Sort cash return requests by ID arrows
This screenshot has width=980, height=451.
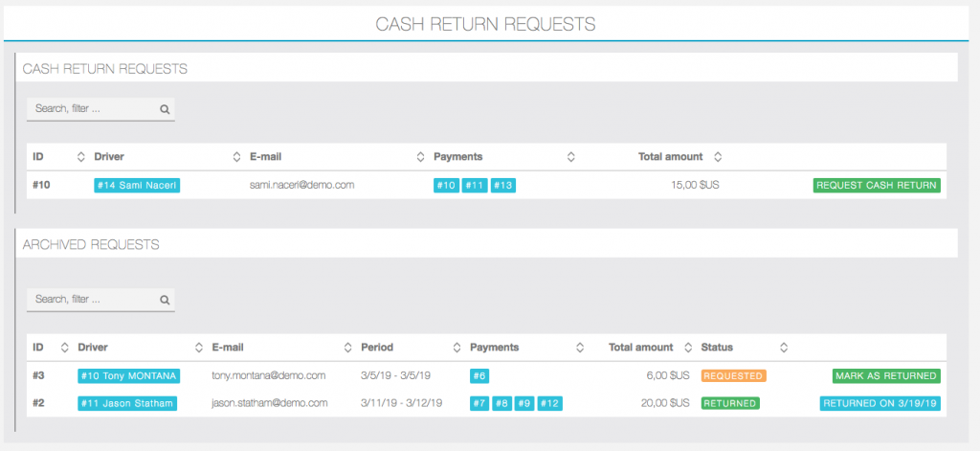coord(80,157)
